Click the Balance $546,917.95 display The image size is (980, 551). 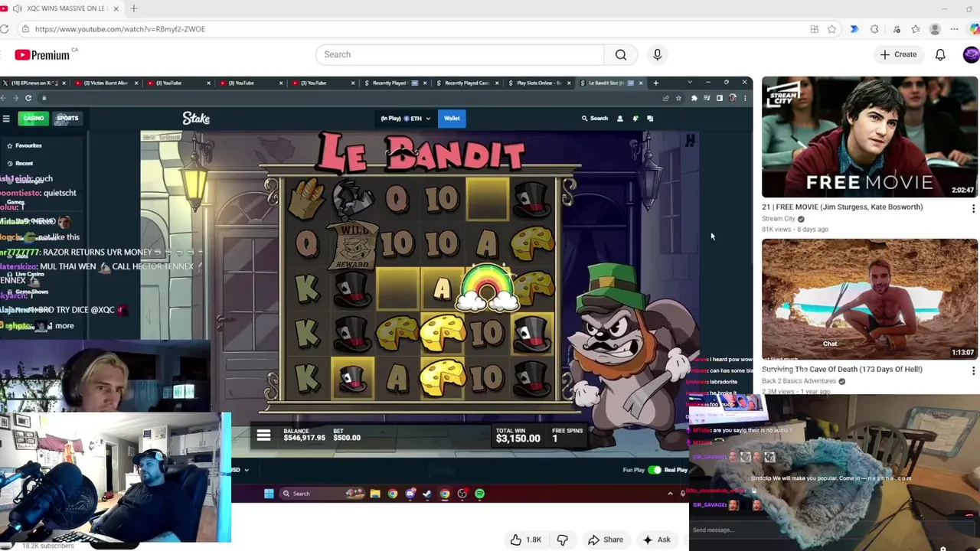coord(304,435)
